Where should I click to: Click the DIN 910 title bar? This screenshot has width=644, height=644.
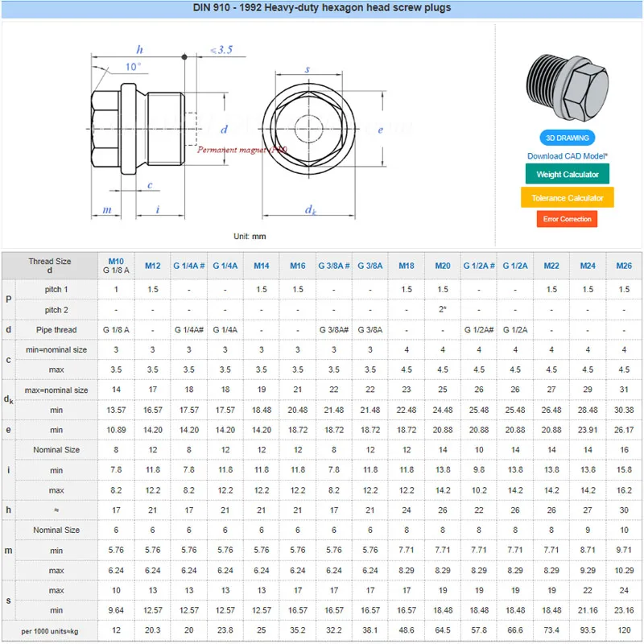(322, 7)
